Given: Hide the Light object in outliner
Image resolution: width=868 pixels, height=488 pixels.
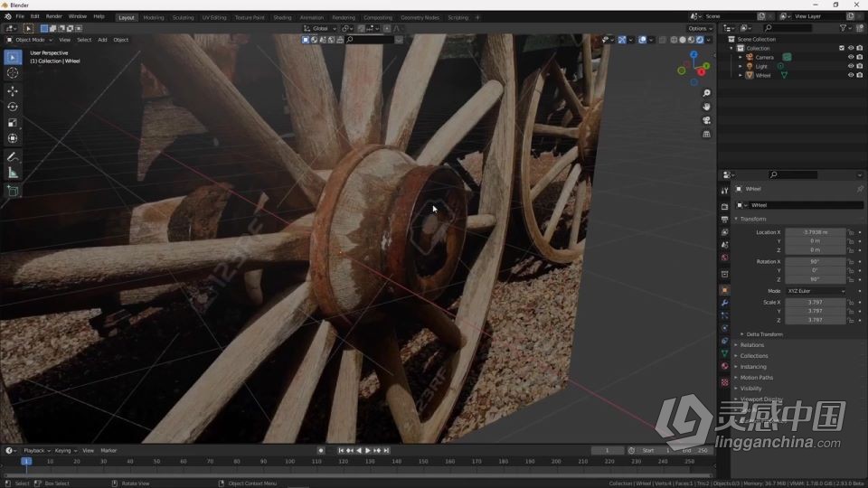Looking at the screenshot, I should click(x=851, y=66).
